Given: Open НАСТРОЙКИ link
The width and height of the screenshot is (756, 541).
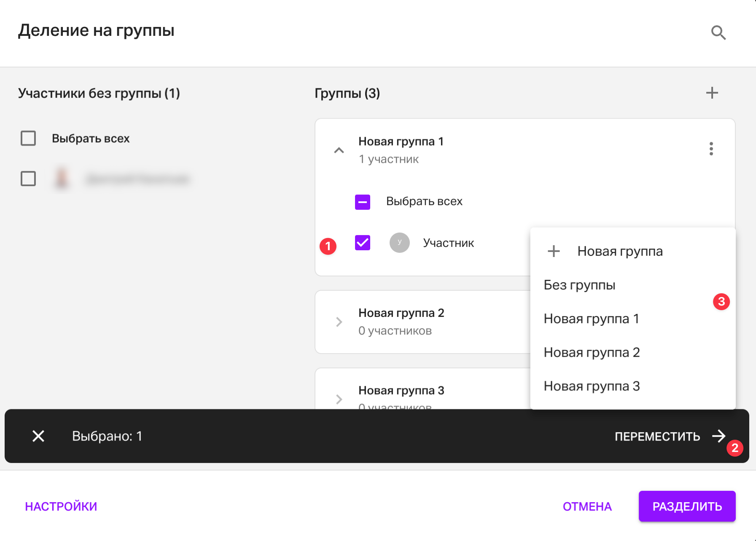Looking at the screenshot, I should pyautogui.click(x=61, y=506).
